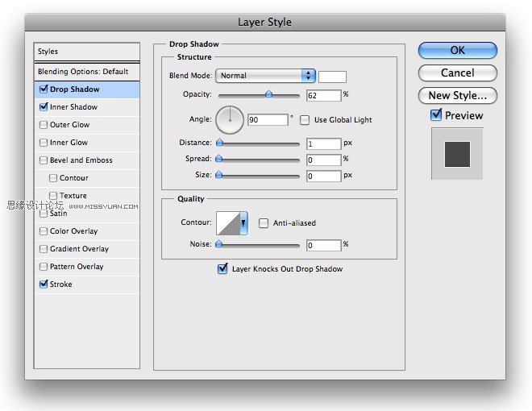The height and width of the screenshot is (411, 532).
Task: Click the Opacity value field
Action: pyautogui.click(x=324, y=96)
